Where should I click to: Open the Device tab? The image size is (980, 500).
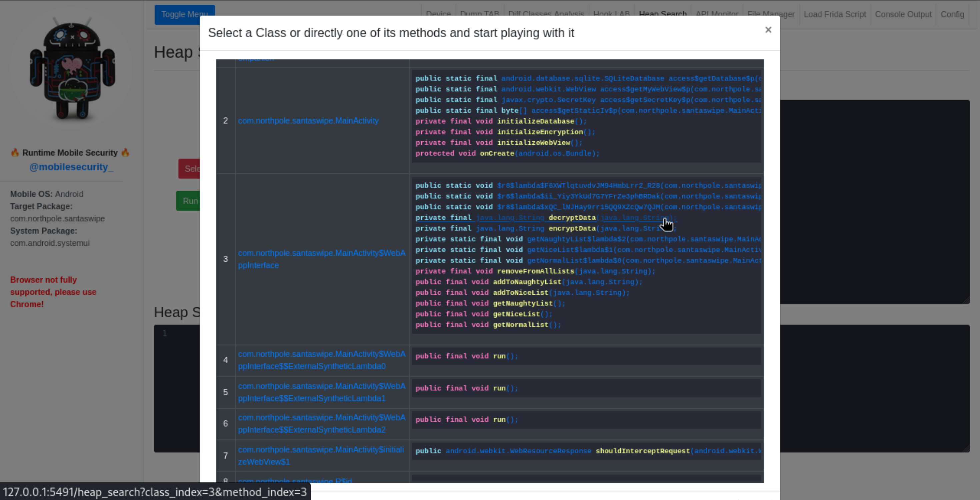[438, 14]
